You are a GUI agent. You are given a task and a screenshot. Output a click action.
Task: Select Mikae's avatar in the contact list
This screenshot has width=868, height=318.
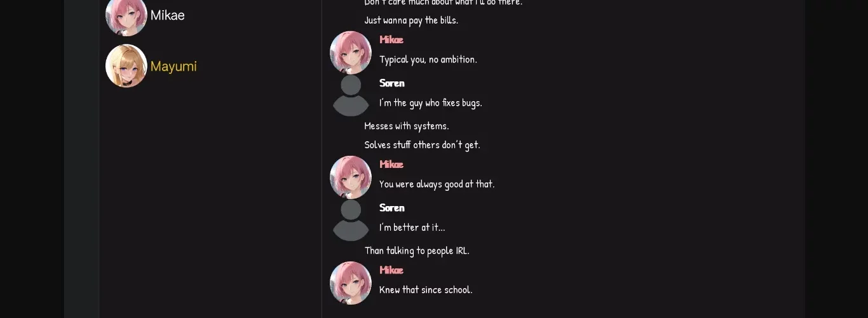pos(126,16)
